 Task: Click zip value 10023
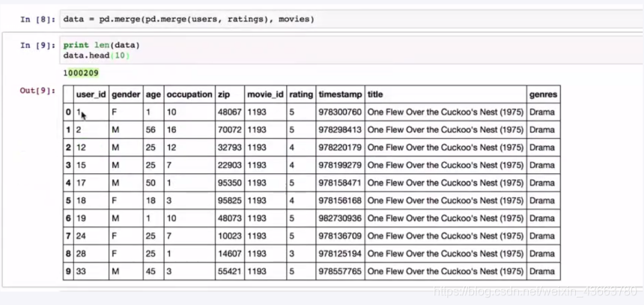coord(230,236)
